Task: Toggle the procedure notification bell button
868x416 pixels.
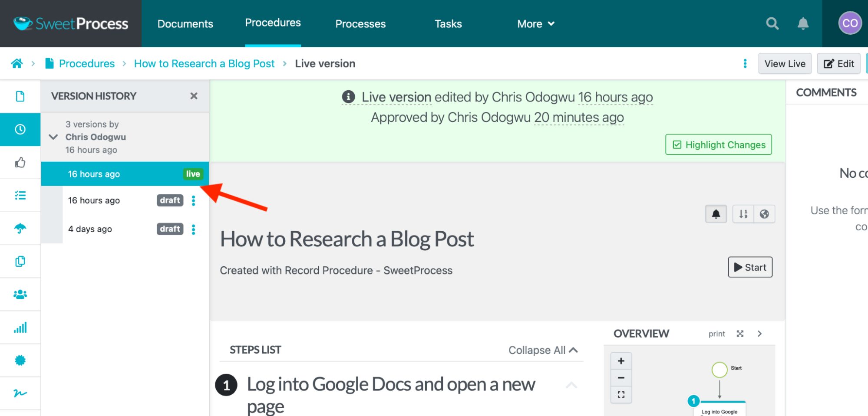Action: pos(716,214)
